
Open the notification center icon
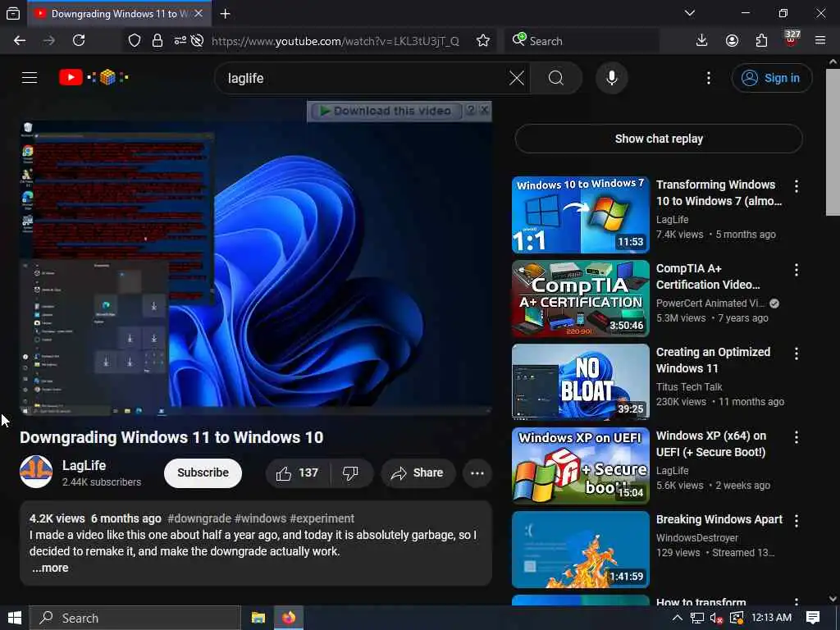(x=813, y=619)
